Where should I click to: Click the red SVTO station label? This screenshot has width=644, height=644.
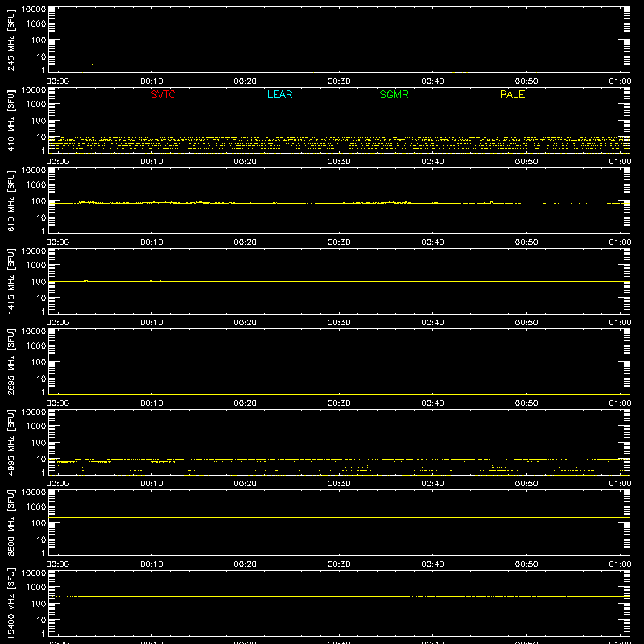pyautogui.click(x=163, y=94)
